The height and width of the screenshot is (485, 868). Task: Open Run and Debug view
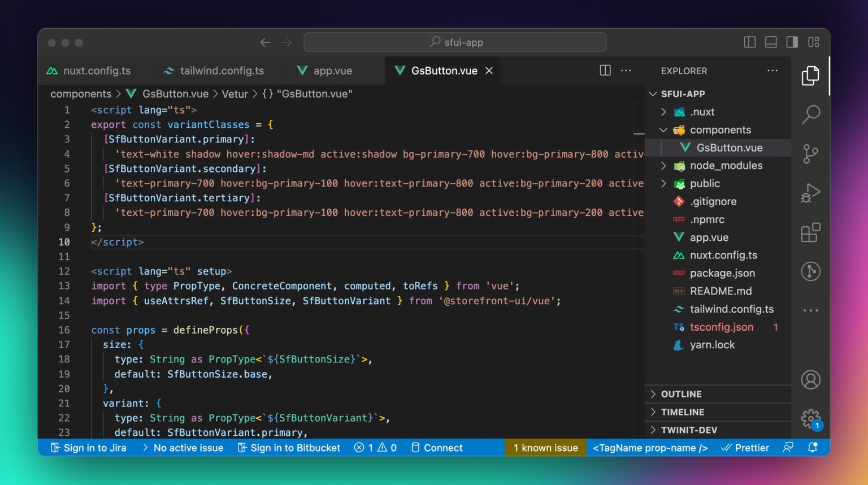click(x=810, y=193)
